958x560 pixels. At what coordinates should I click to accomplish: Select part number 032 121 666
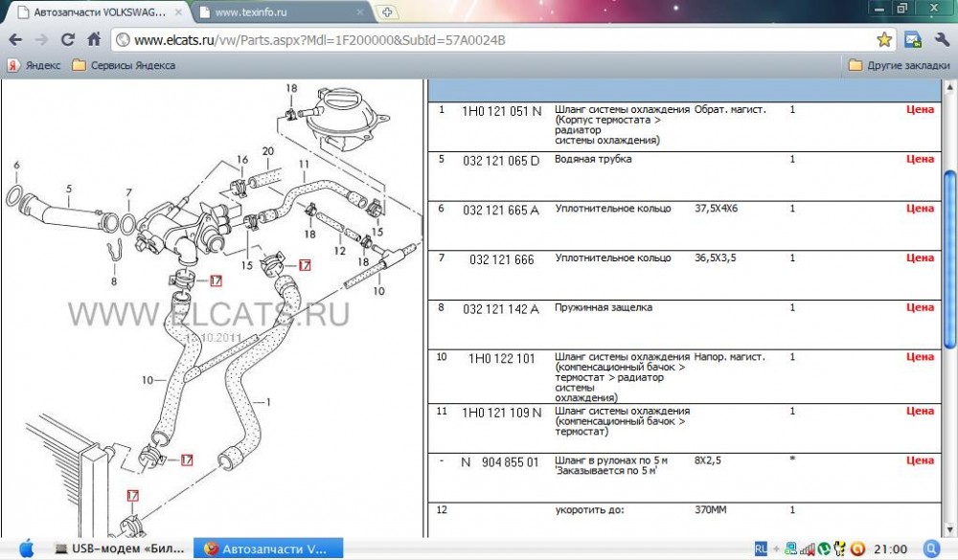click(x=502, y=260)
